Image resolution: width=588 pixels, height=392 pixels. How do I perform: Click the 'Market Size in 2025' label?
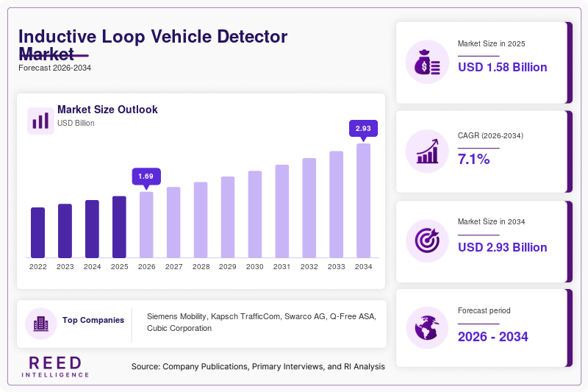coord(491,44)
